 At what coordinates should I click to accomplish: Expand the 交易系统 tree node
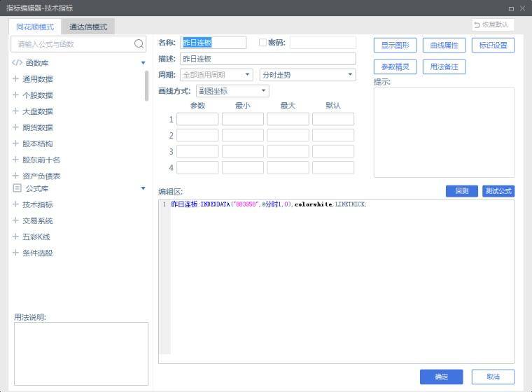[15, 220]
